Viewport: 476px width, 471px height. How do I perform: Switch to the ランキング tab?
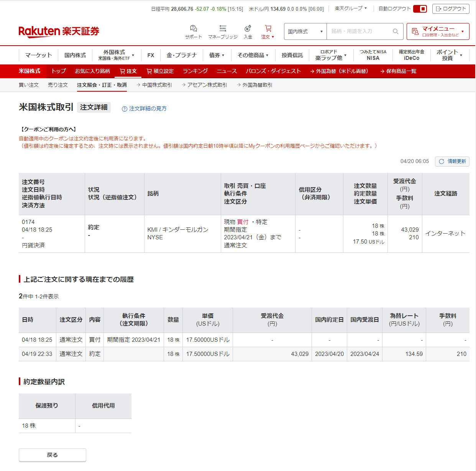click(195, 71)
